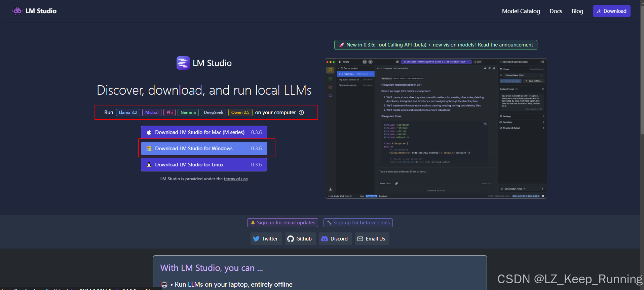Sign up for email updates
The width and height of the screenshot is (644, 290).
(x=283, y=223)
